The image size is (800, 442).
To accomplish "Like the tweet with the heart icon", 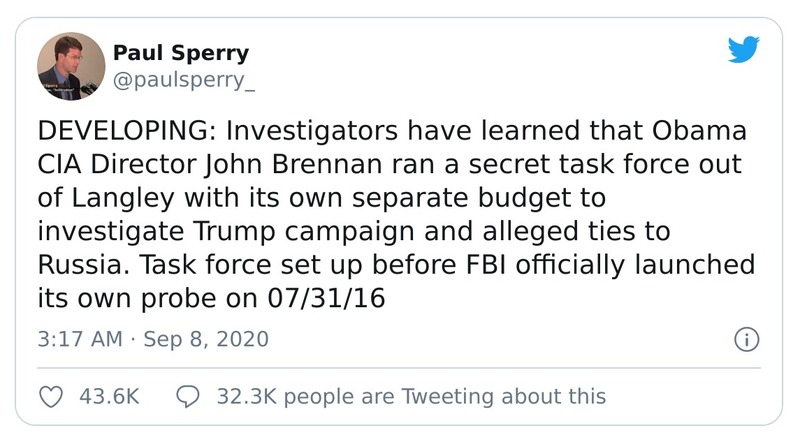I will coord(50,396).
